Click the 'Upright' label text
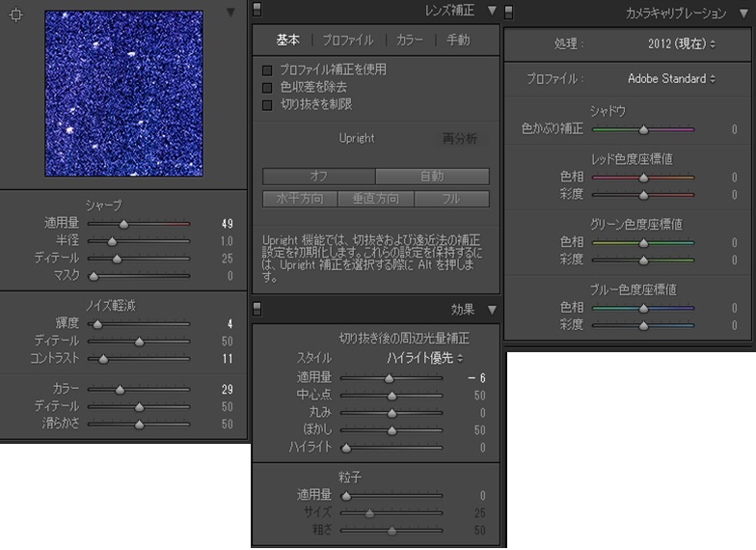Image resolution: width=756 pixels, height=550 pixels. (357, 139)
